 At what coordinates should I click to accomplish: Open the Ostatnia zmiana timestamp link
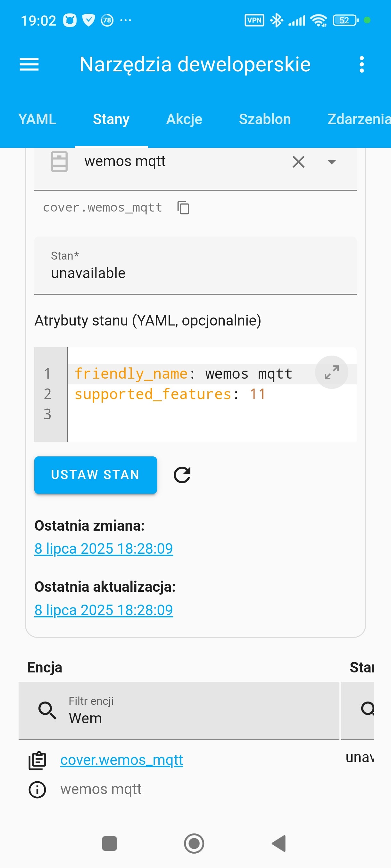(x=104, y=549)
